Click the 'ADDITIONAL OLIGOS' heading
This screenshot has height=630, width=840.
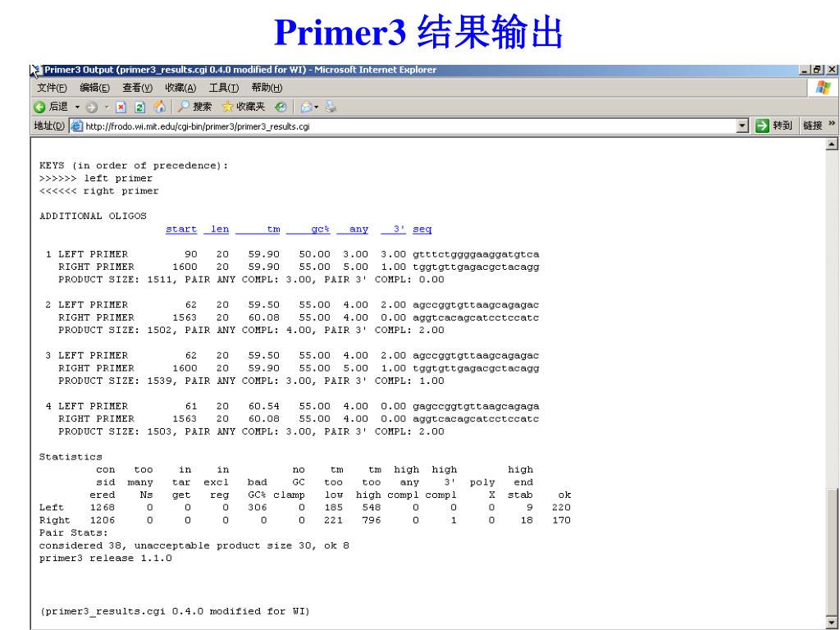coord(93,217)
